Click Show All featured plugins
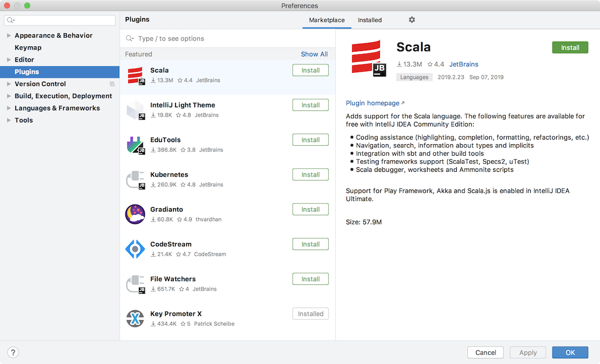 tap(315, 54)
